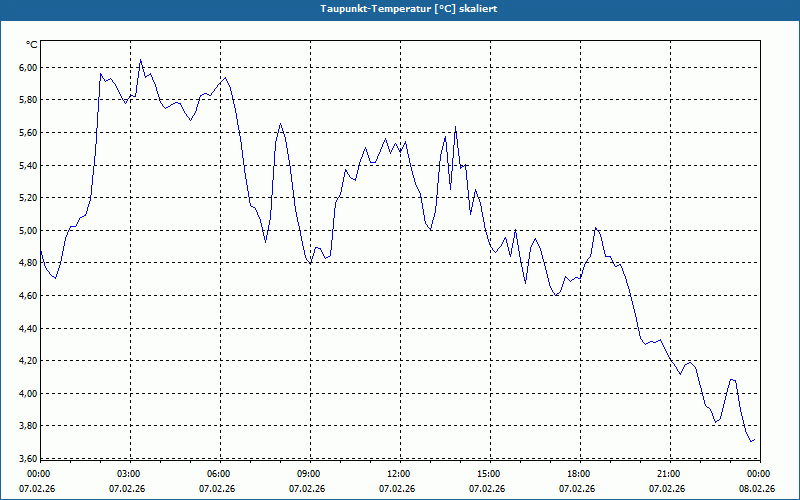The image size is (800, 500).
Task: Click the chart title Taupunkt-Temperatur
Action: pyautogui.click(x=409, y=9)
